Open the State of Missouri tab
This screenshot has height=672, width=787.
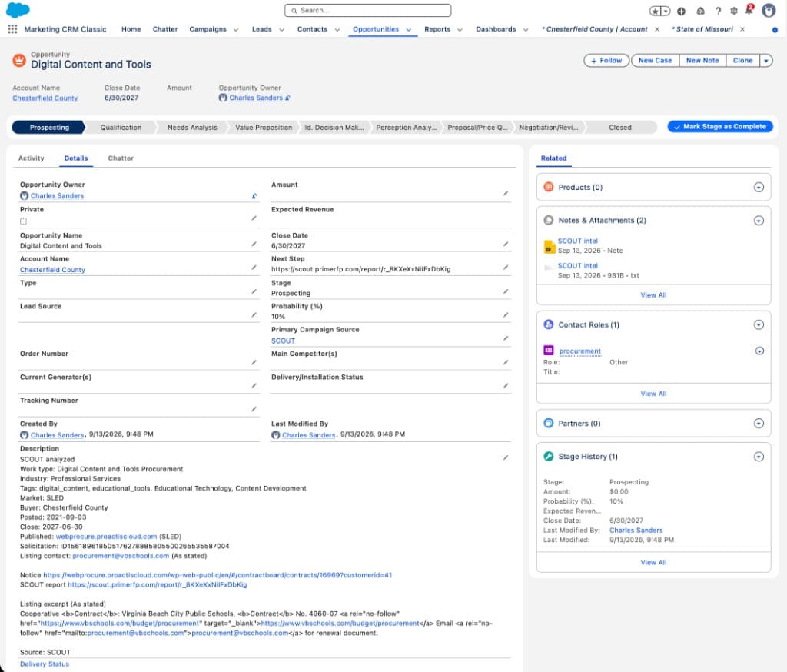coord(704,29)
